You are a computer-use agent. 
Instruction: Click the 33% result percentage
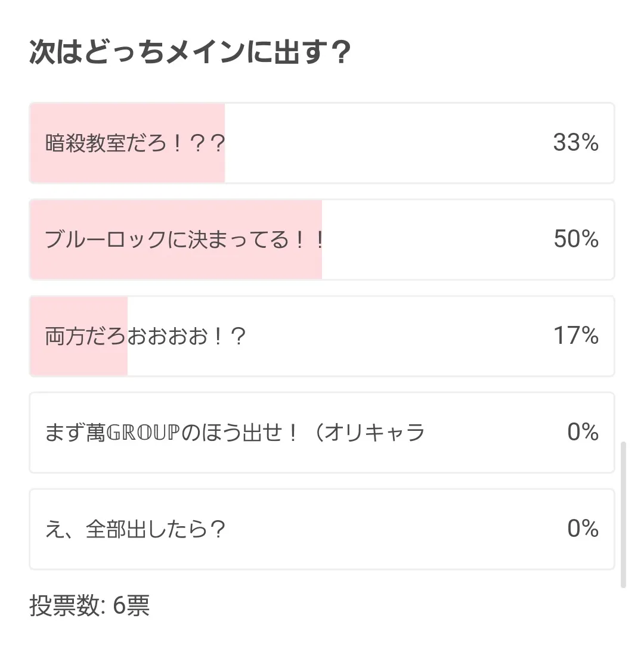pos(575,143)
